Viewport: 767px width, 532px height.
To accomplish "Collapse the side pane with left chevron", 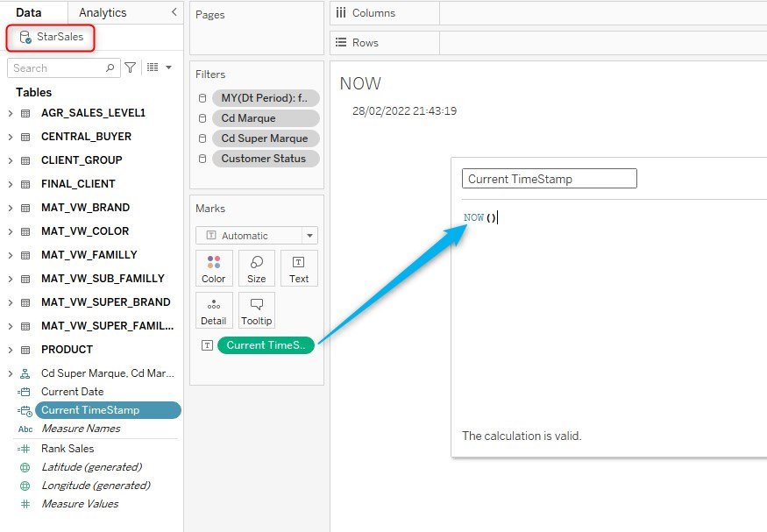I will (174, 12).
